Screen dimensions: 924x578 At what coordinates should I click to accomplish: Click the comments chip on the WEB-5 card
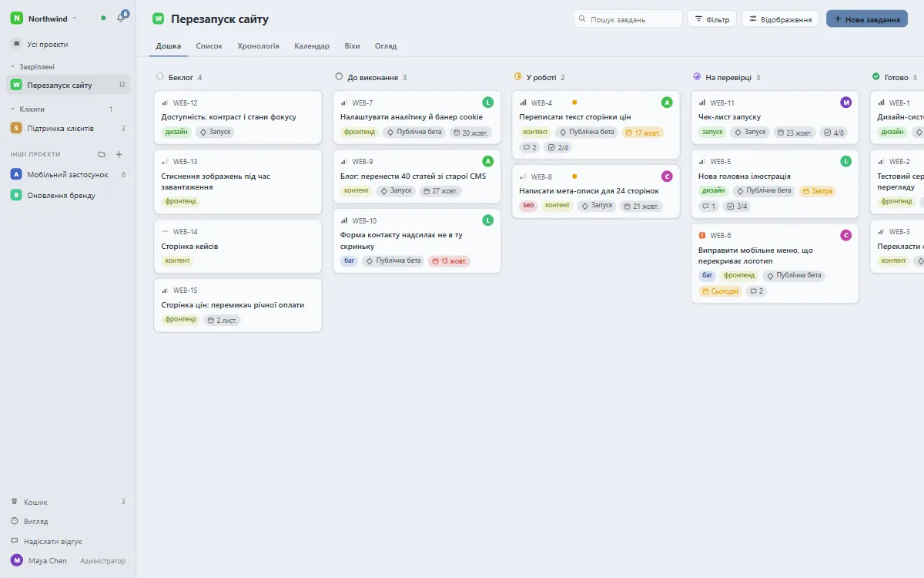click(709, 207)
